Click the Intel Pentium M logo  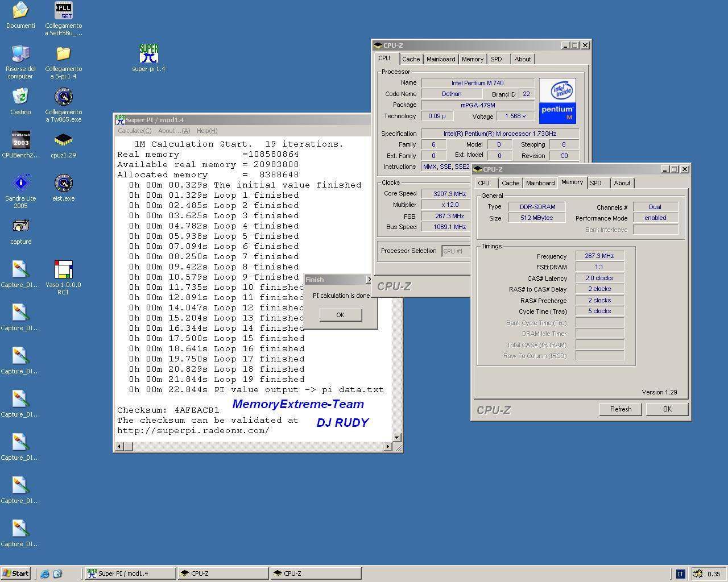pyautogui.click(x=557, y=101)
